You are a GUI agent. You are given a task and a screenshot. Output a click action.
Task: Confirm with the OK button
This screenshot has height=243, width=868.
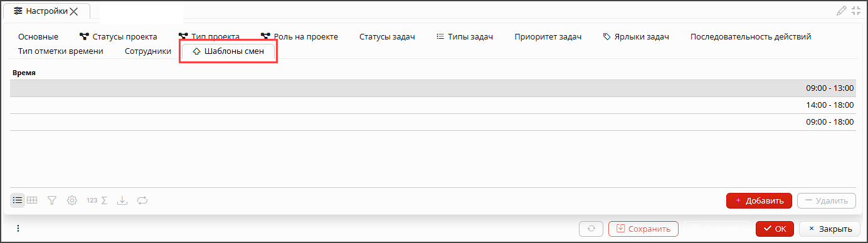tap(775, 229)
